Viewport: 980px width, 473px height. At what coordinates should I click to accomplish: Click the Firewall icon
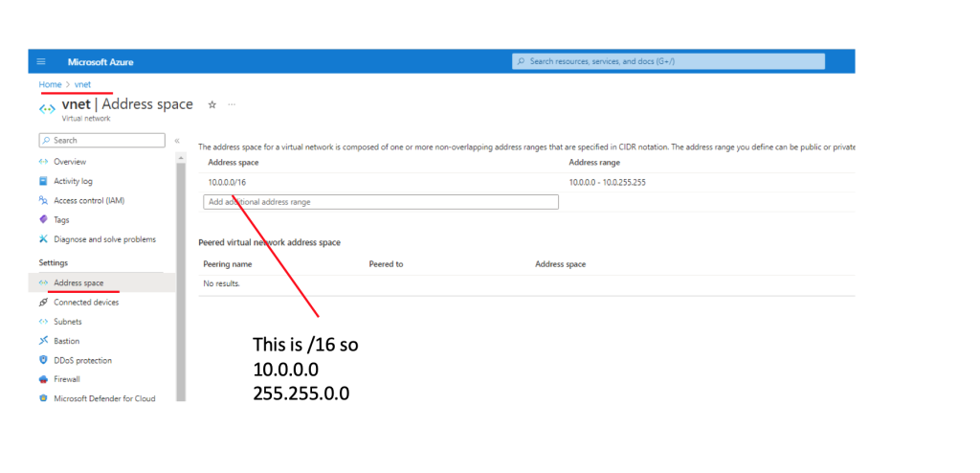coord(43,379)
